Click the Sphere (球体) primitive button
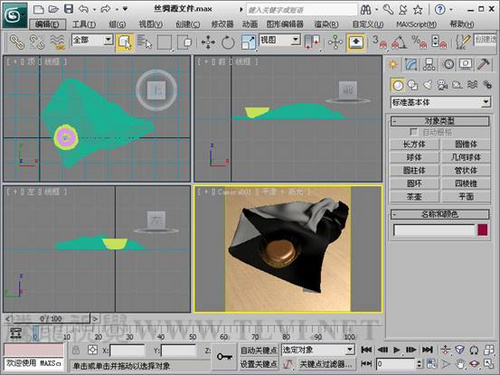This screenshot has height=375, width=500. click(x=414, y=157)
